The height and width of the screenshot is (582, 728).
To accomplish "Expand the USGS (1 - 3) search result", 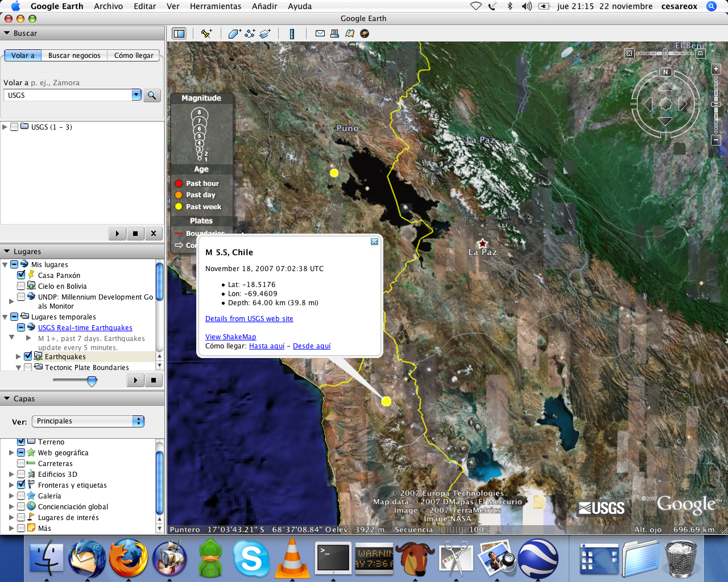I will [x=5, y=127].
